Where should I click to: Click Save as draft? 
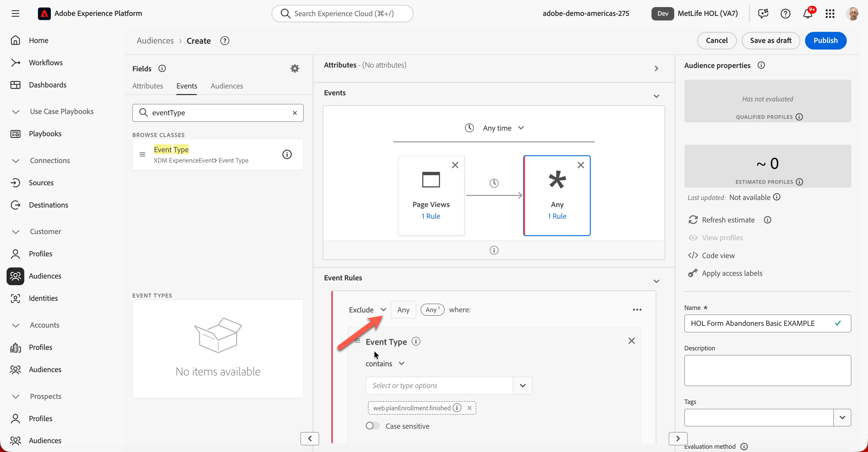coord(771,40)
